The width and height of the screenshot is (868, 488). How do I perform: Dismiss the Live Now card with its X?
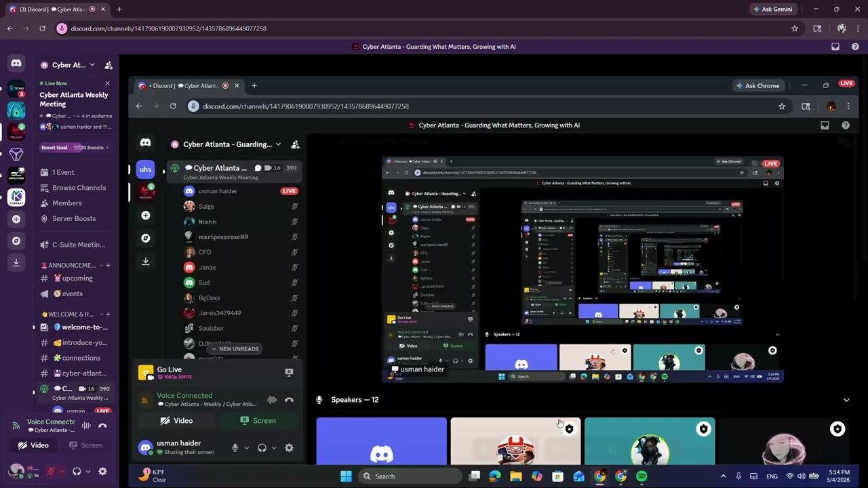107,83
